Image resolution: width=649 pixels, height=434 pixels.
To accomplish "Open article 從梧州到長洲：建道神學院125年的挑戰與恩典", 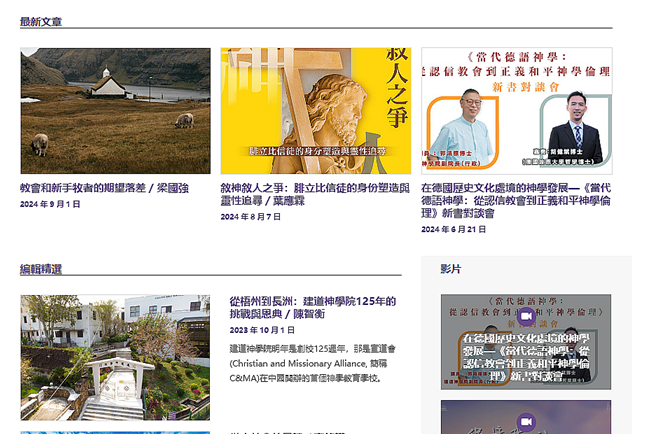I will point(313,307).
